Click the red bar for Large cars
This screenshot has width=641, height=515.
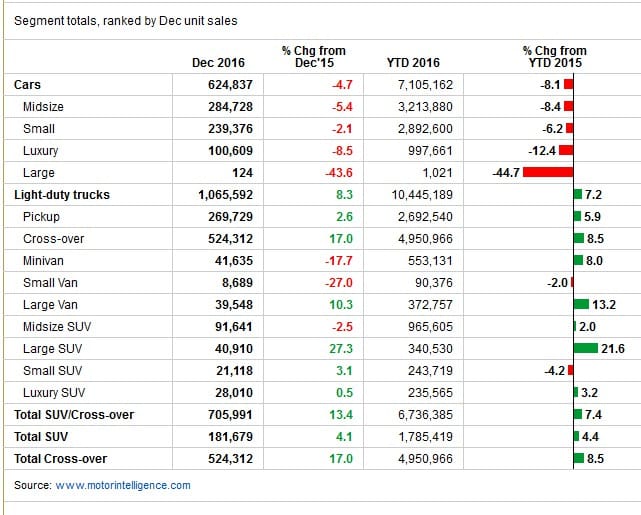coord(548,172)
